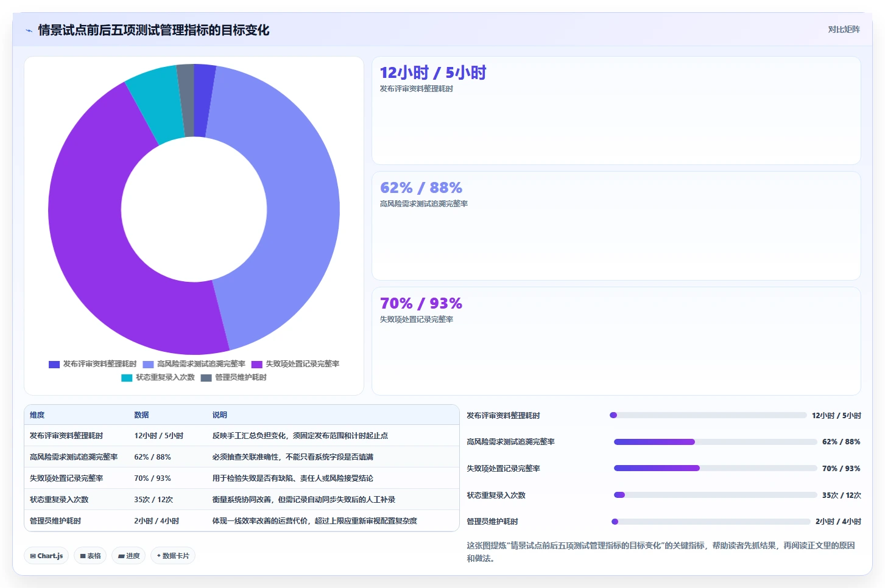Click the 数据 column header

tap(141, 415)
